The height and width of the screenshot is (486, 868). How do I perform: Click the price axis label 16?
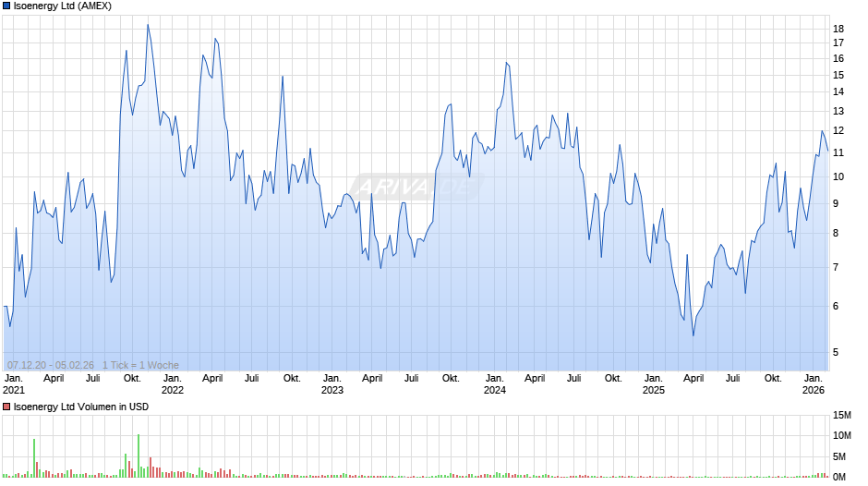click(838, 59)
